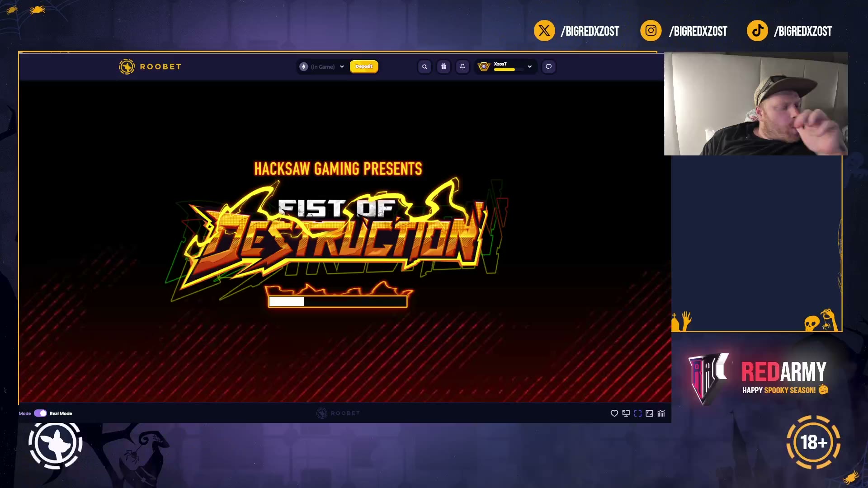Open the game statistics chart icon
Viewport: 868px width, 488px height.
click(661, 413)
